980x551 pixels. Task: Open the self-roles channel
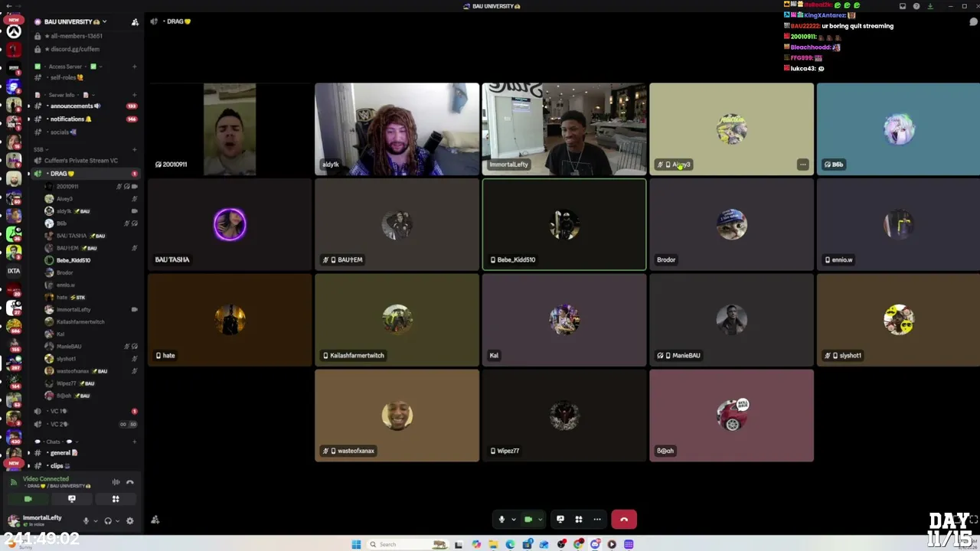(84, 78)
